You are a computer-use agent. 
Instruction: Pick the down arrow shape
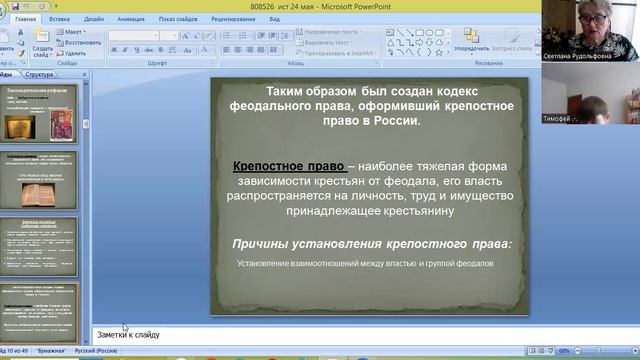[429, 42]
